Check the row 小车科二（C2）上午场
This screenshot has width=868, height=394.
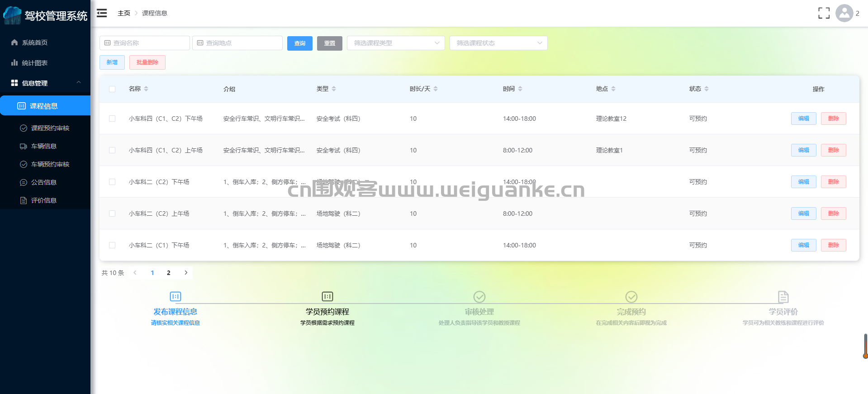112,214
